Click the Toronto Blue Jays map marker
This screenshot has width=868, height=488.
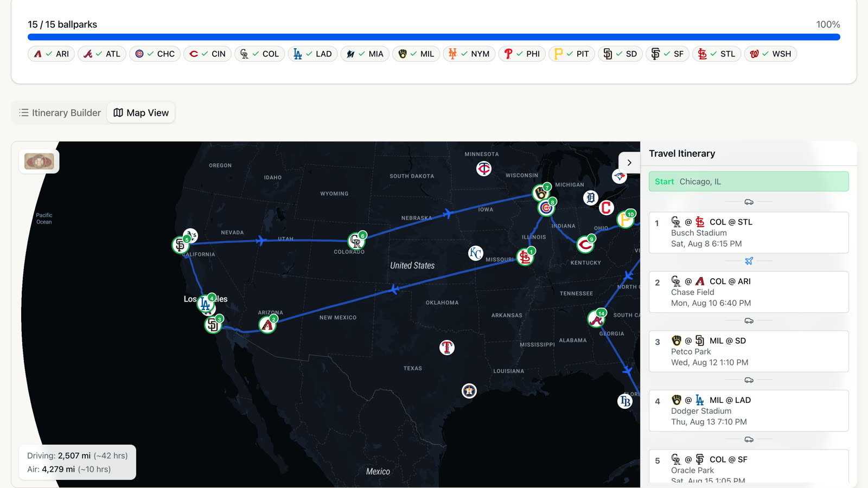[620, 176]
